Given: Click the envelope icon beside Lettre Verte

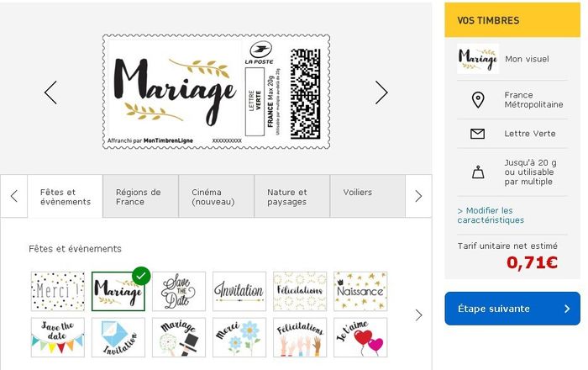Looking at the screenshot, I should (477, 134).
